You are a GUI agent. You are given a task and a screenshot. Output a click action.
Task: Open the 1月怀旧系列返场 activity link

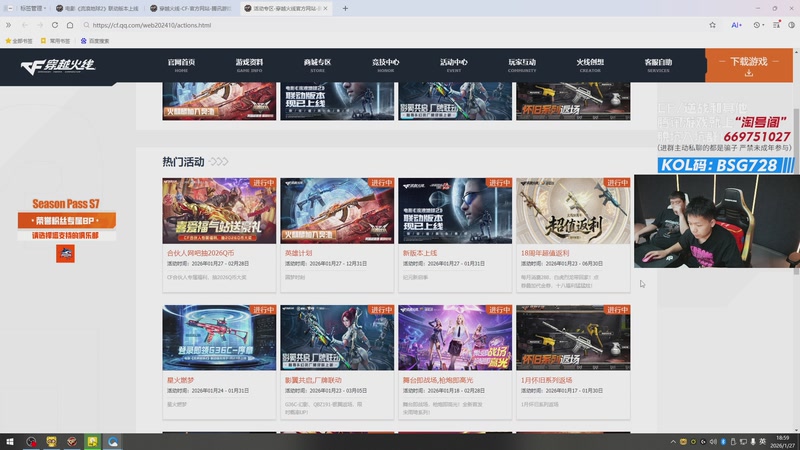coord(546,380)
